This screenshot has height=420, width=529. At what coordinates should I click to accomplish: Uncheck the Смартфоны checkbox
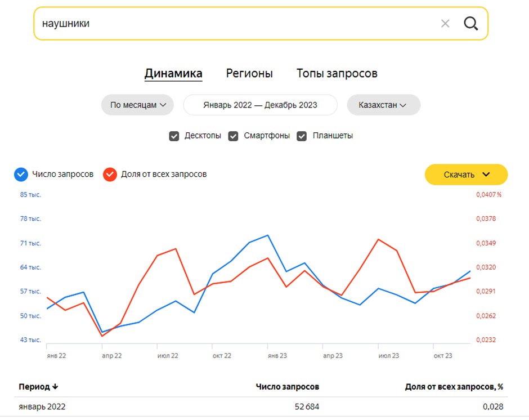233,136
